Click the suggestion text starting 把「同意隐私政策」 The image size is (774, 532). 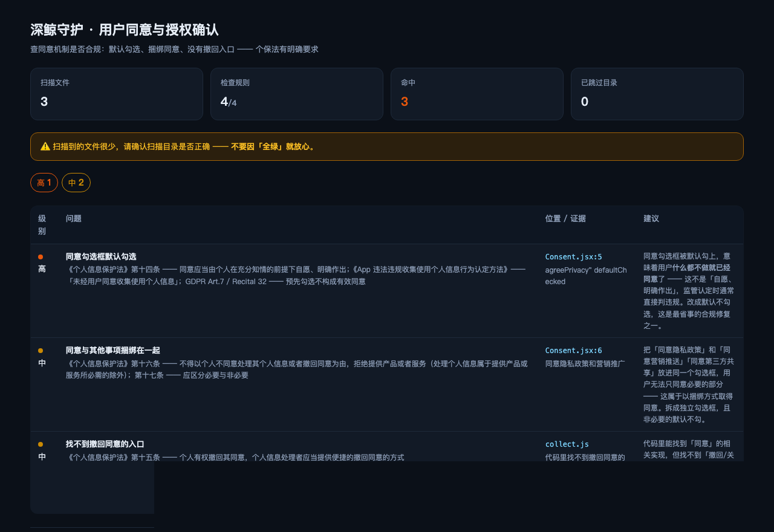689,384
